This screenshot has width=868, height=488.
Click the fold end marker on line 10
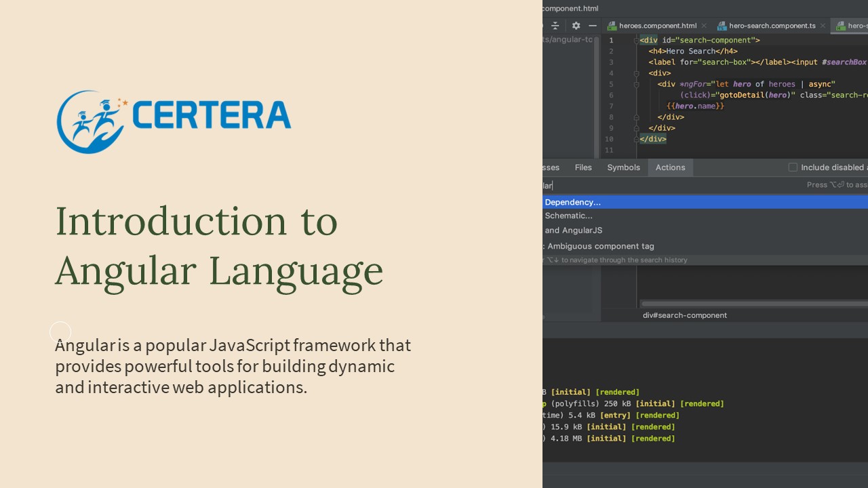tap(636, 139)
